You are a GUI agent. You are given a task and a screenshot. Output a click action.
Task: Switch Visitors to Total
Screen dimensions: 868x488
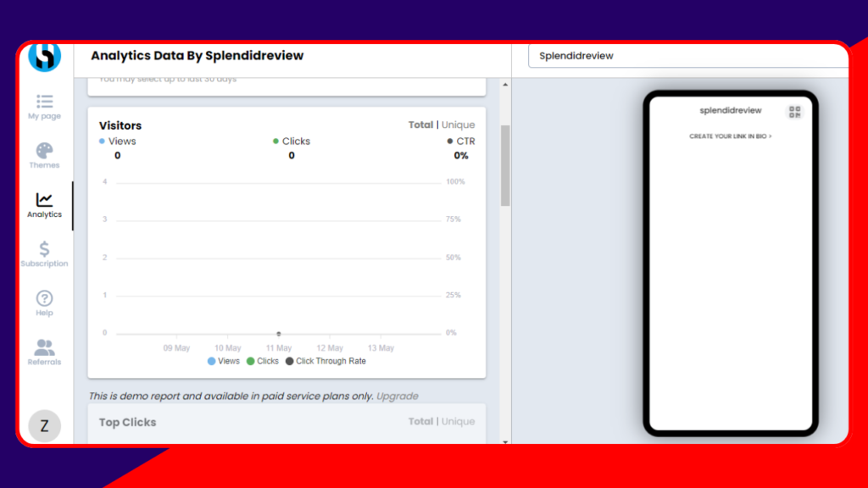tap(420, 125)
